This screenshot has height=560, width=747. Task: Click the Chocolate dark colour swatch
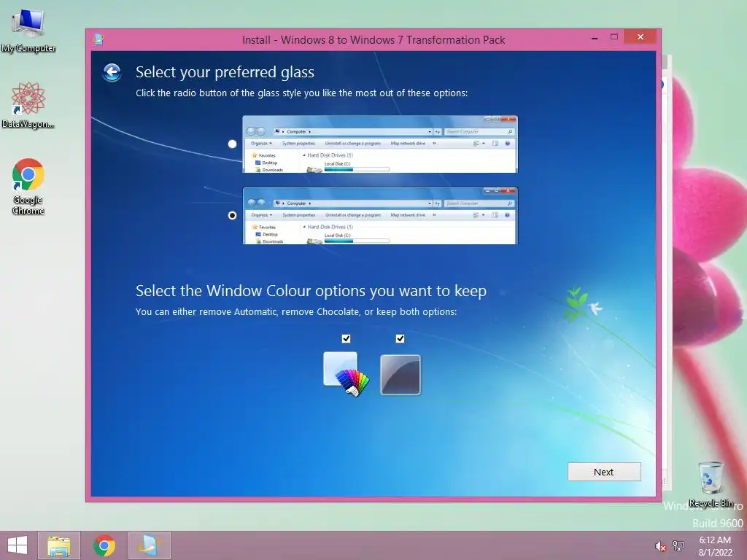point(400,375)
